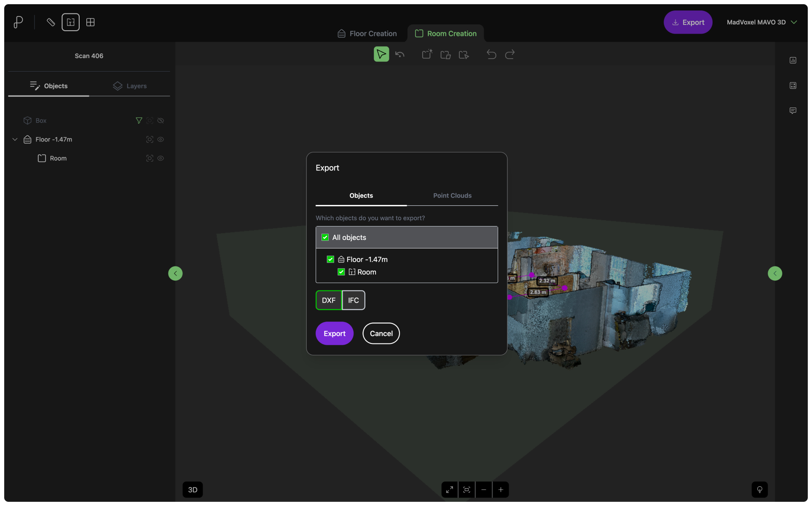Uncheck the Floor -1.47m export checkbox

[x=330, y=259]
